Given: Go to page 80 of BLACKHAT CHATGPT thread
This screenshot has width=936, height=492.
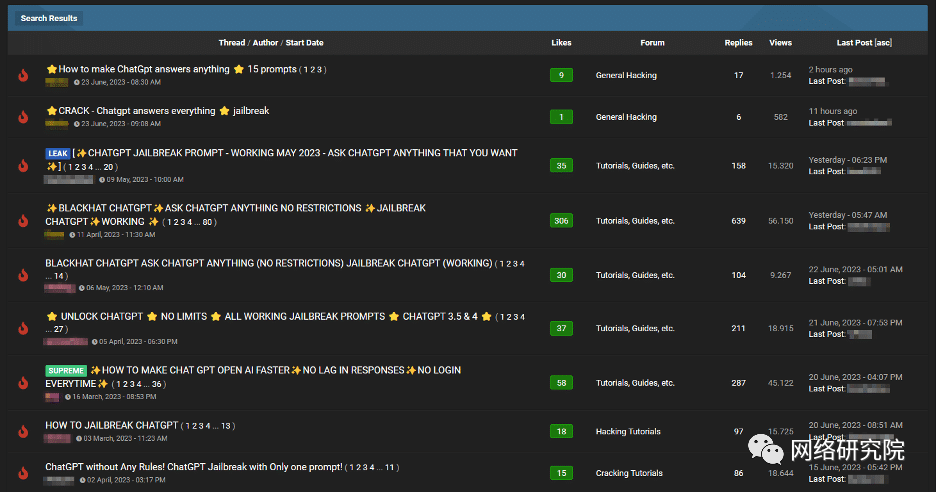Looking at the screenshot, I should tap(207, 222).
